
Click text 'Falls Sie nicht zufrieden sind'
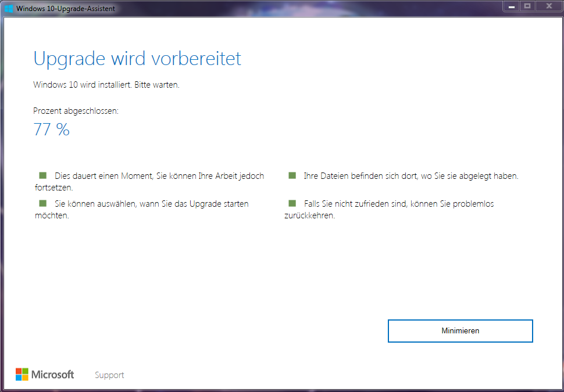355,204
